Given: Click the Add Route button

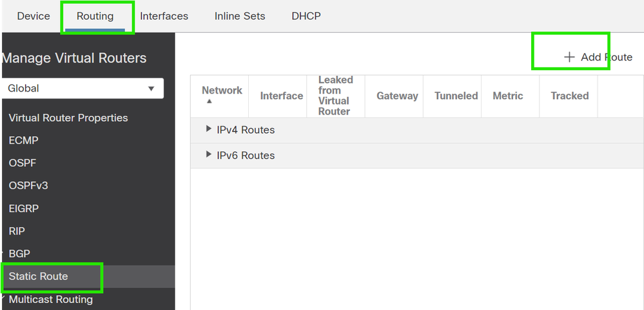Looking at the screenshot, I should click(598, 57).
